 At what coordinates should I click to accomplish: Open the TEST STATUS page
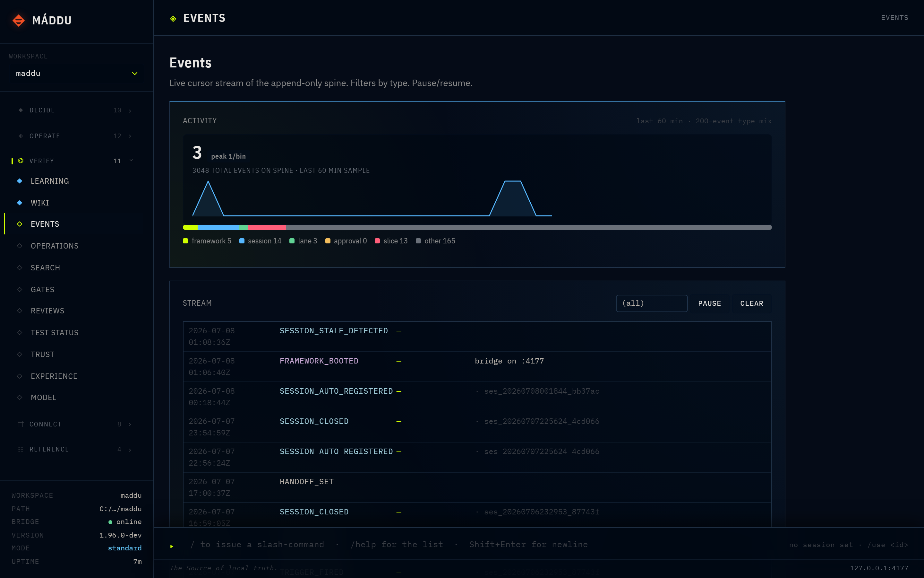55,333
